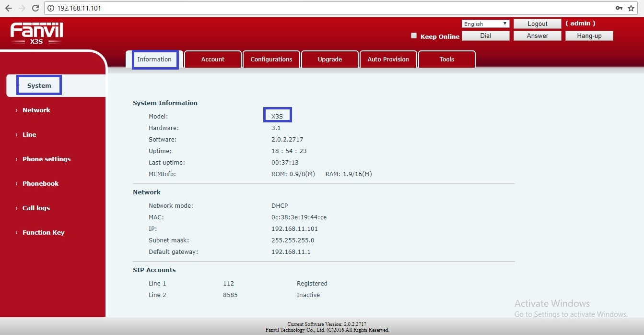The height and width of the screenshot is (335, 644).
Task: Open the English language dropdown
Action: (x=485, y=24)
